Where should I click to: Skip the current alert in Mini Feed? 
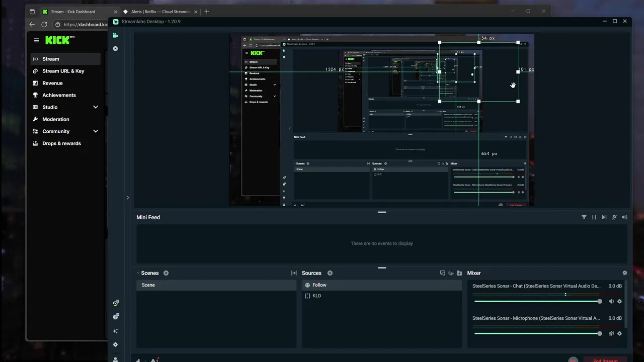pos(604,217)
